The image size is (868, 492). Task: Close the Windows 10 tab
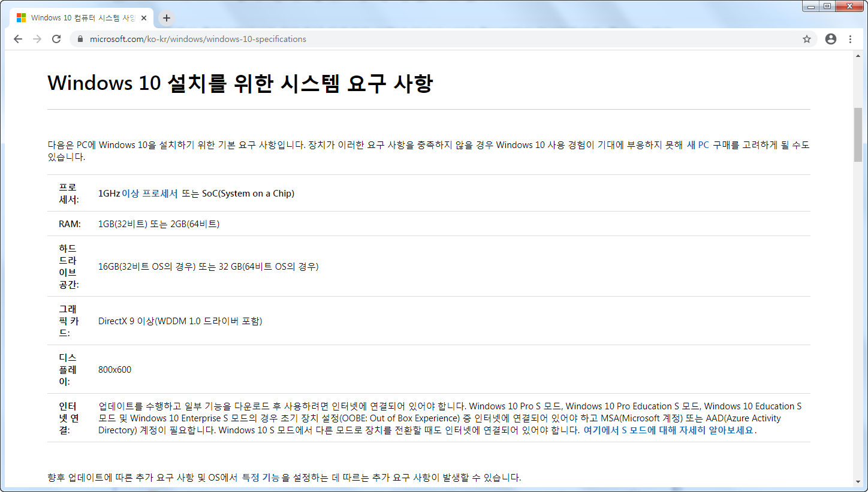pos(144,18)
